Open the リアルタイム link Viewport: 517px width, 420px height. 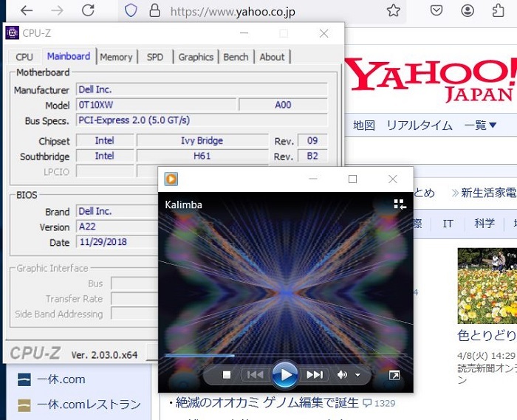tap(419, 125)
